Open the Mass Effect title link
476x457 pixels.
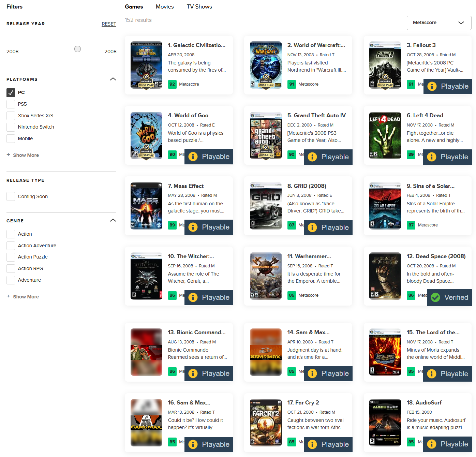(x=186, y=186)
